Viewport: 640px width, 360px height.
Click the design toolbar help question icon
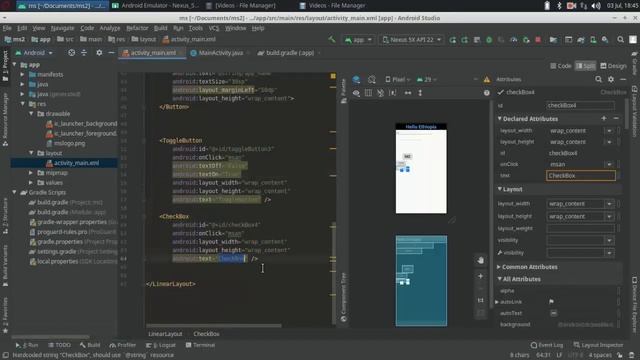coord(487,93)
